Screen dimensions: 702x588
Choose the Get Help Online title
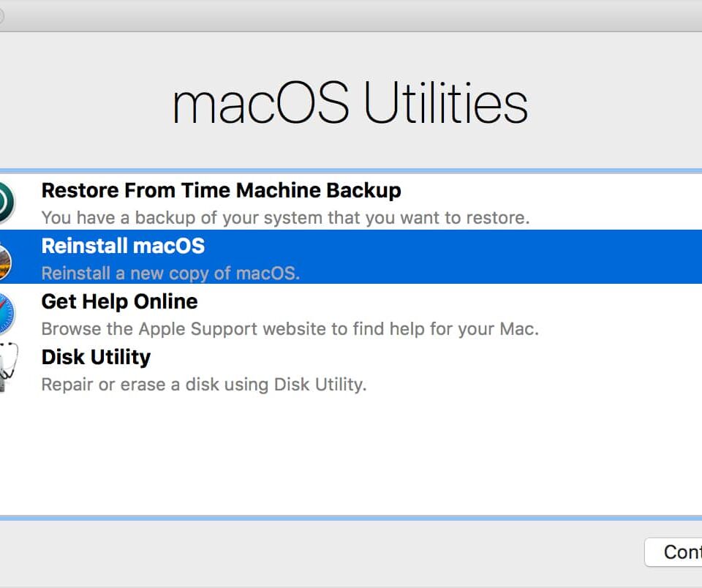[119, 301]
